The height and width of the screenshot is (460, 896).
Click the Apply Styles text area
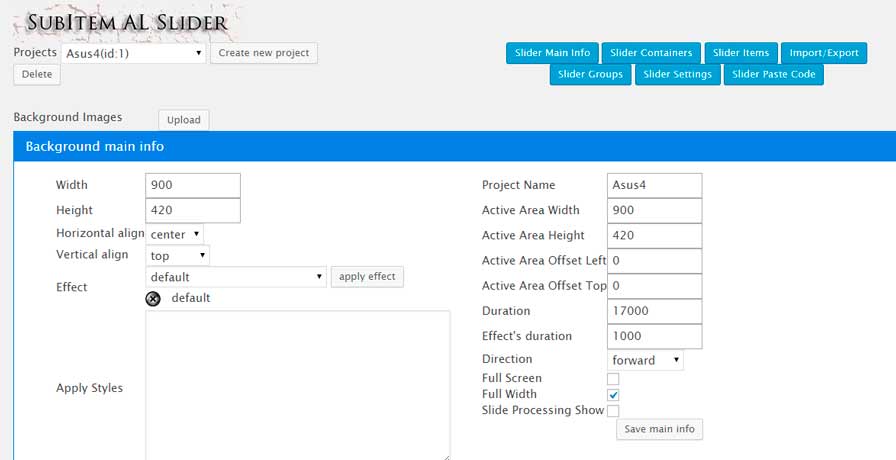(x=298, y=385)
